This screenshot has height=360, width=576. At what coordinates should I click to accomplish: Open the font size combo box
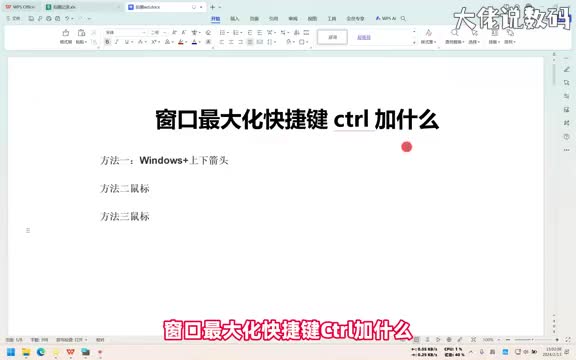(x=158, y=32)
